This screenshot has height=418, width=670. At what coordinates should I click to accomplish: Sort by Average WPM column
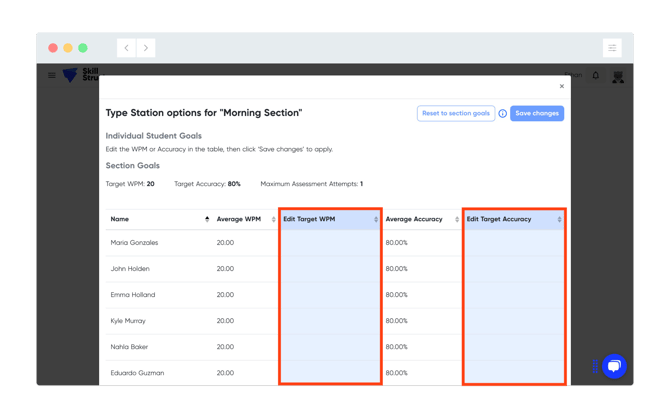coord(273,219)
